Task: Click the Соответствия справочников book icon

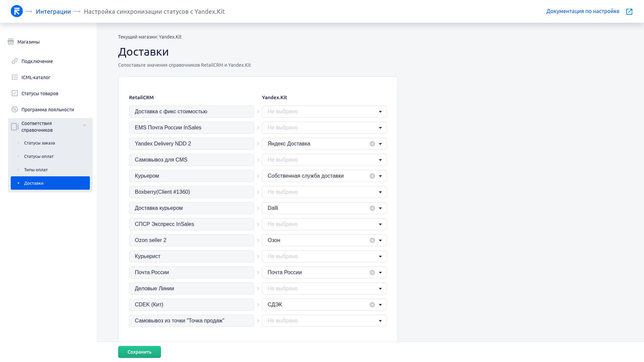Action: (x=15, y=127)
